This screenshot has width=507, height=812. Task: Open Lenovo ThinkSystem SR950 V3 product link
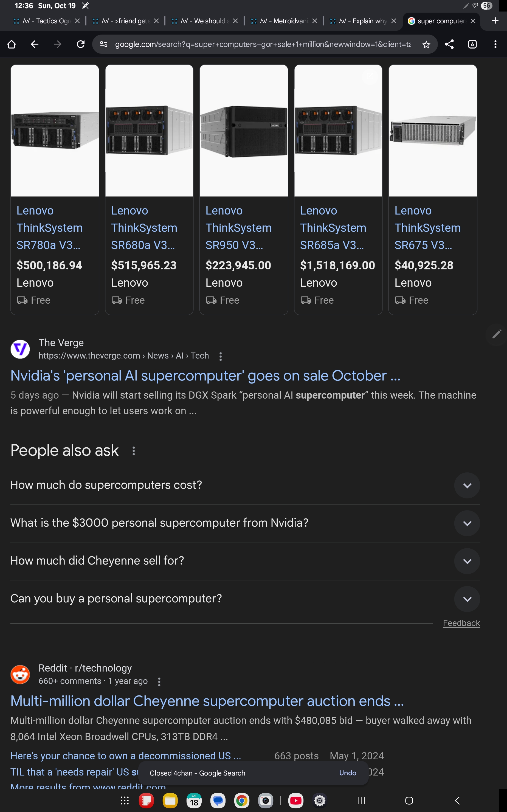coord(239,228)
